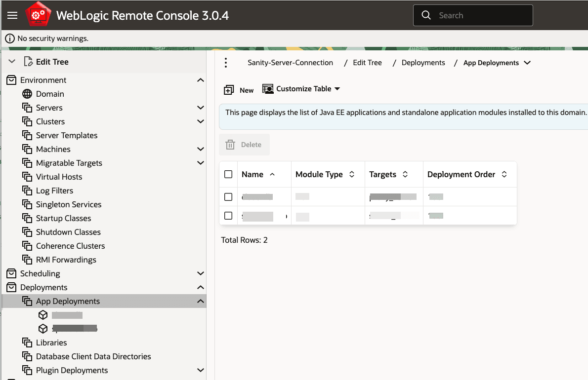This screenshot has width=588, height=380.
Task: Select Virtual Hosts in the tree
Action: coord(59,177)
